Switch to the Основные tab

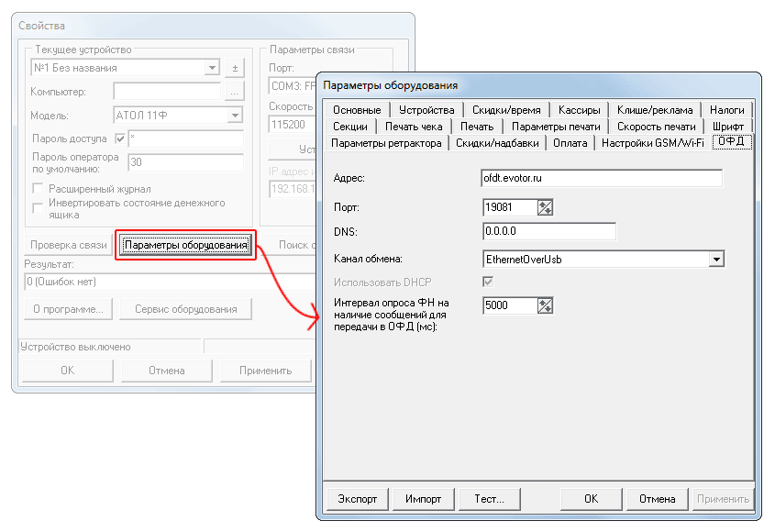[x=357, y=110]
